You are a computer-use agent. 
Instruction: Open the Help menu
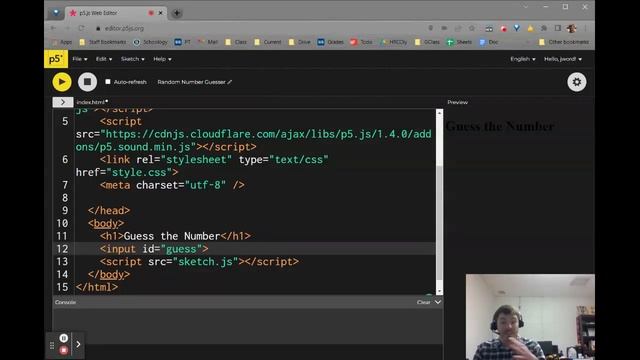click(162, 59)
